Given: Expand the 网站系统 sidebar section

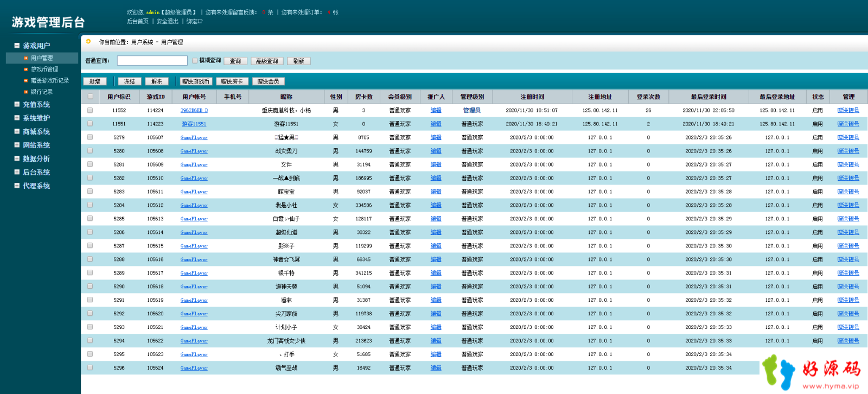Looking at the screenshot, I should point(17,145).
